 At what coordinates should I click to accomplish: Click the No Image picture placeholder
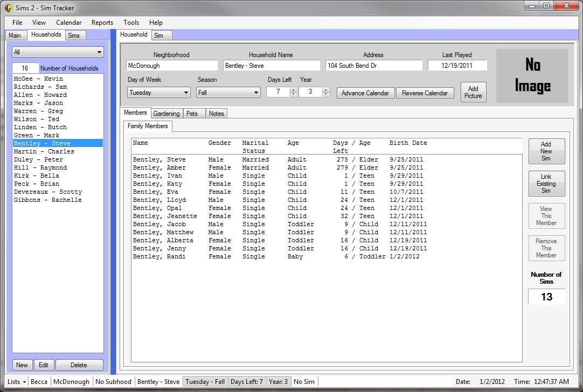[x=532, y=76]
